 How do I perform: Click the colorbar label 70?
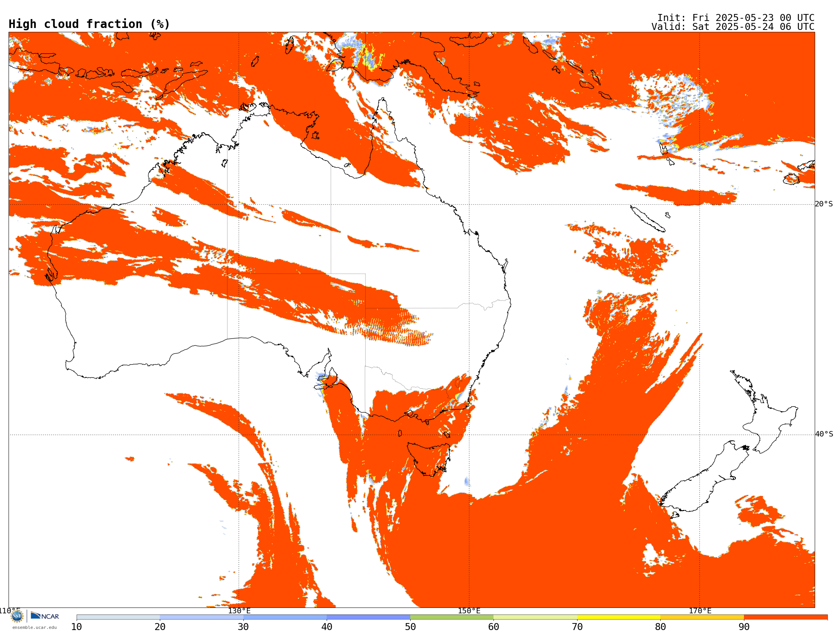[x=577, y=627]
